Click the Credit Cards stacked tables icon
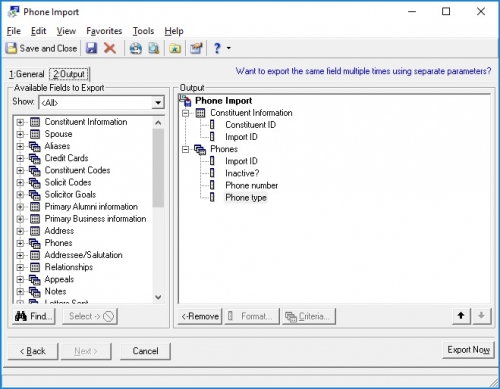500x389 pixels. tap(35, 158)
